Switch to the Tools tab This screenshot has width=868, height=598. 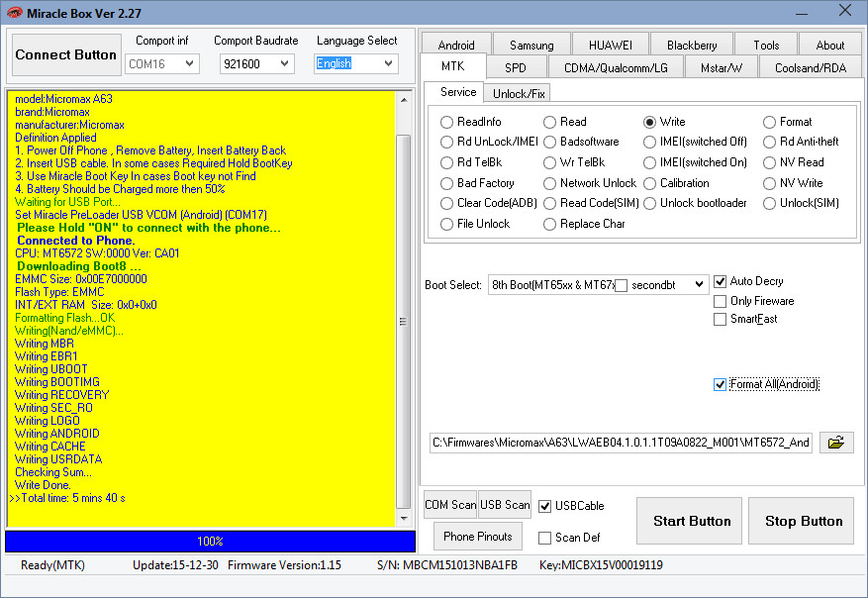[766, 46]
